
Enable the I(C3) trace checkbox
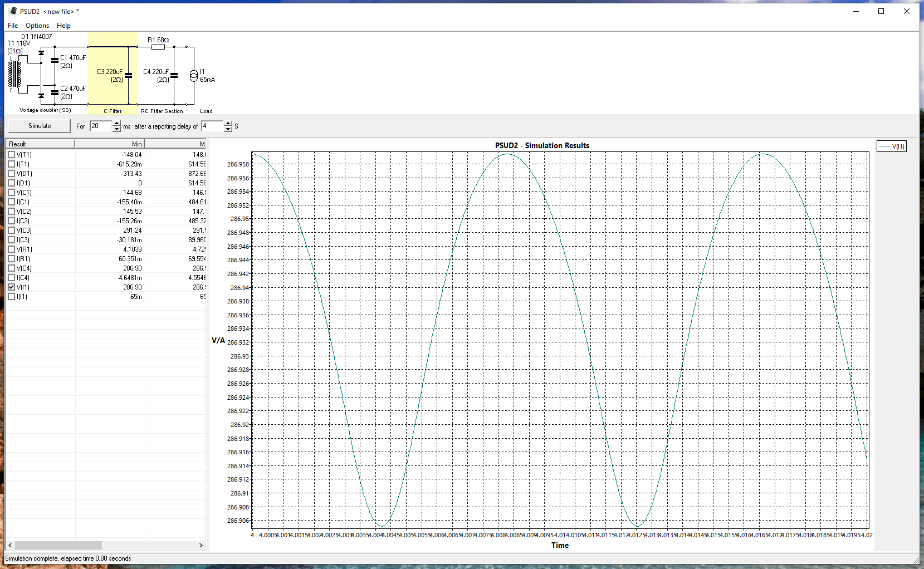tap(11, 240)
